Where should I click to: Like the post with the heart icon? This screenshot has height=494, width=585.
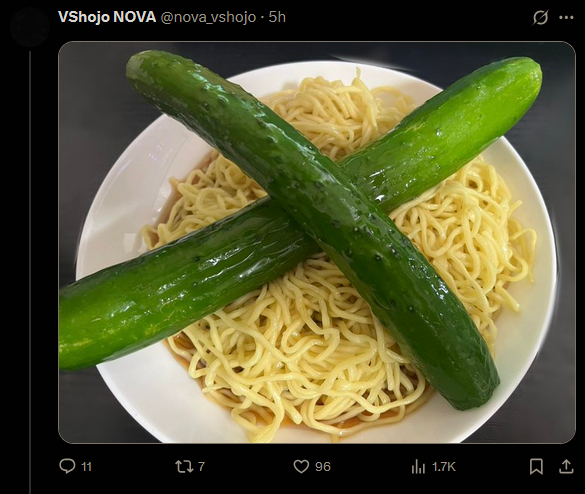pos(301,466)
